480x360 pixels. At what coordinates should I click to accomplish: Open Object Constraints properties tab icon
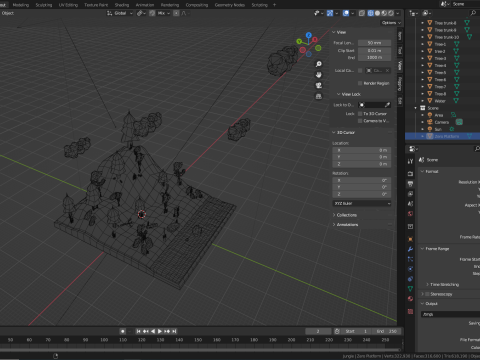[x=410, y=279]
